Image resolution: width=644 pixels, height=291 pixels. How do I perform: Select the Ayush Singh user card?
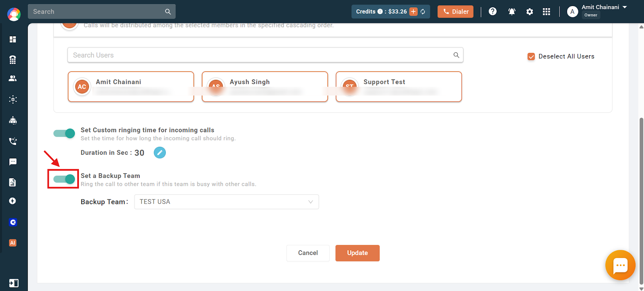265,87
